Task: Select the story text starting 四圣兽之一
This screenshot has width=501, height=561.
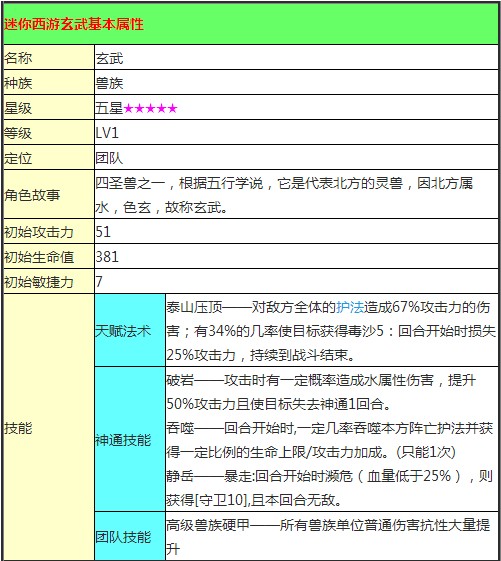Action: (284, 195)
